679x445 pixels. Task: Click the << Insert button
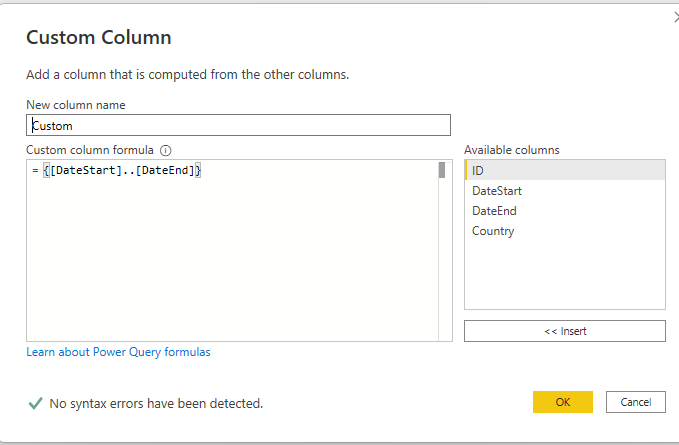point(565,331)
